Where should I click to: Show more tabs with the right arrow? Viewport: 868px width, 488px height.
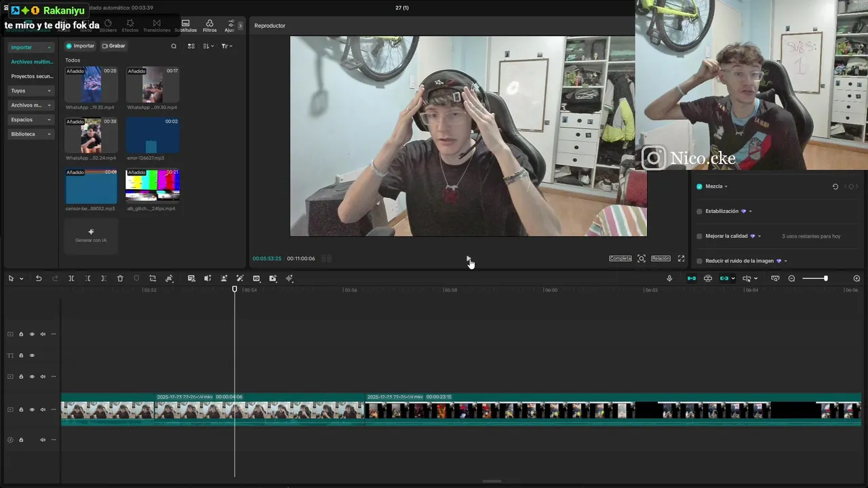click(240, 26)
